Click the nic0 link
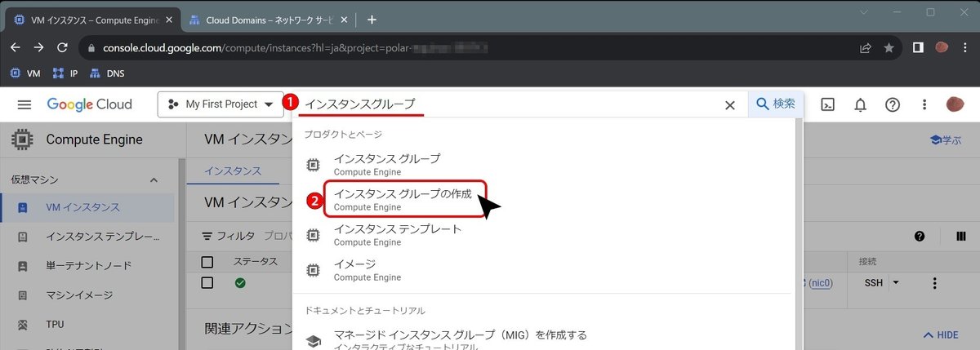980x350 pixels. pos(819,282)
